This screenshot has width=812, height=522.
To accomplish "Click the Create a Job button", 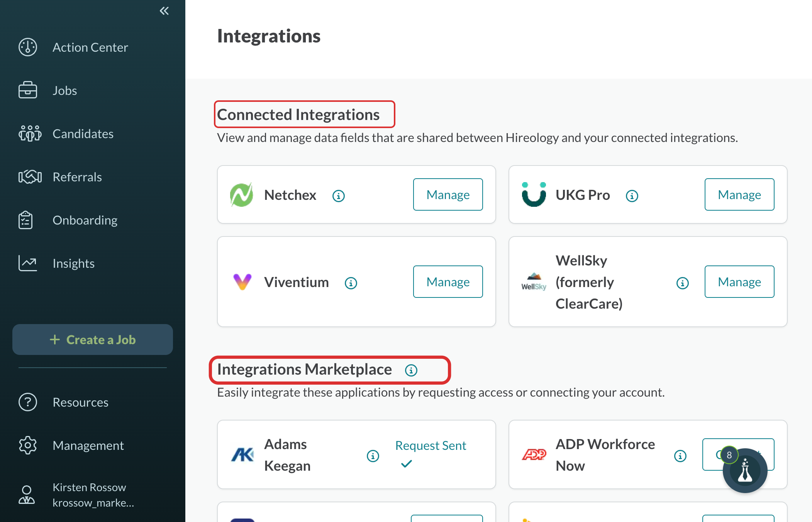I will pyautogui.click(x=93, y=340).
